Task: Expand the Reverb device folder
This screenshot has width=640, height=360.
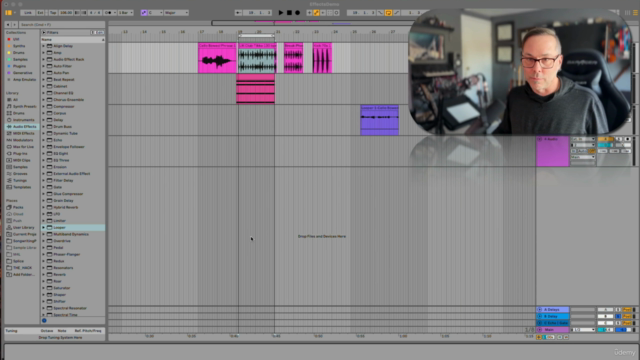Action: click(x=43, y=275)
